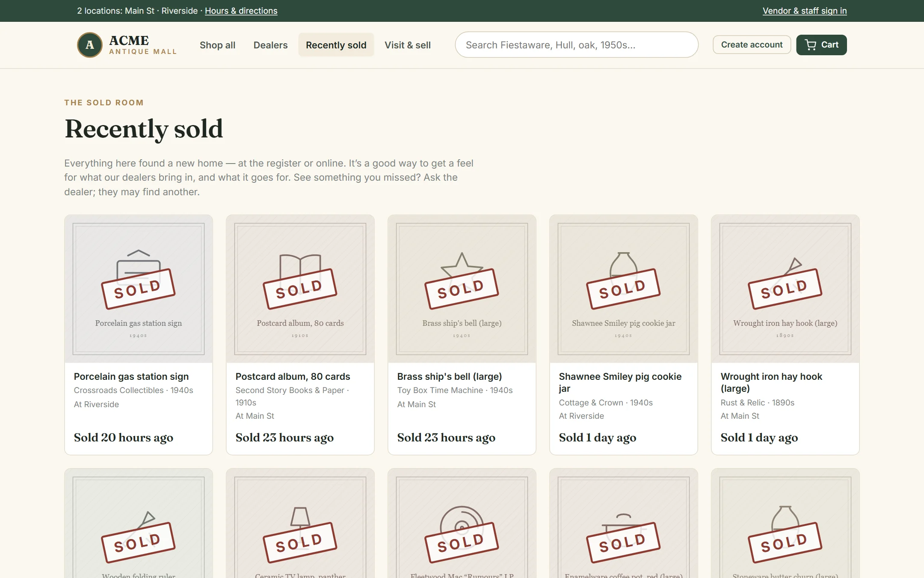
Task: Open the Enamelware coffee pot card
Action: [624, 523]
